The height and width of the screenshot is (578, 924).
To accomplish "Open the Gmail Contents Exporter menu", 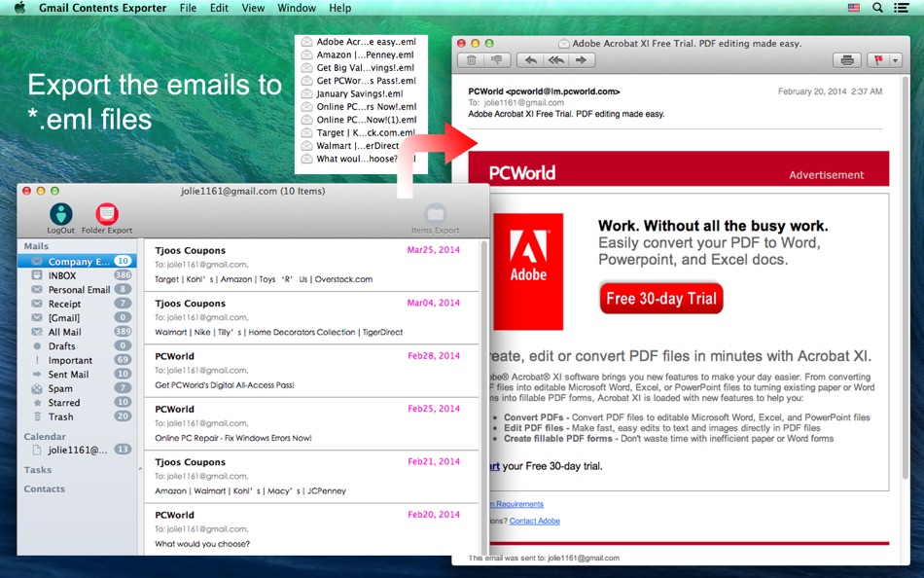I will (102, 8).
